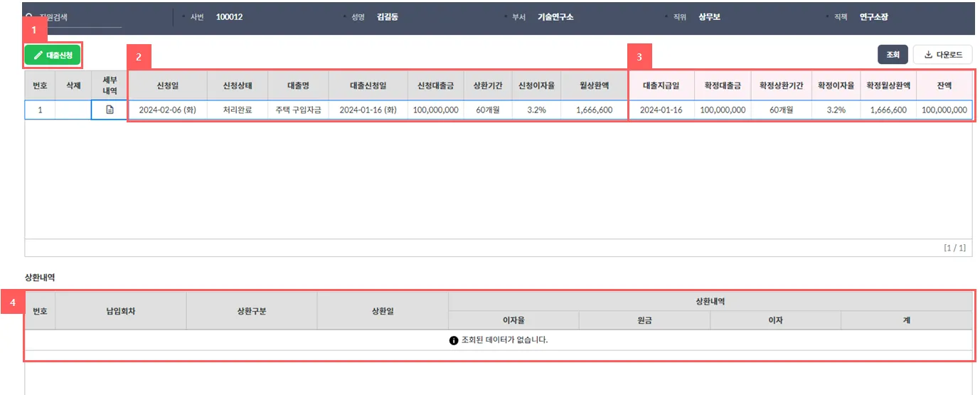Click the 이자율 sub-header in repayment table
The width and height of the screenshot is (980, 395).
click(513, 321)
